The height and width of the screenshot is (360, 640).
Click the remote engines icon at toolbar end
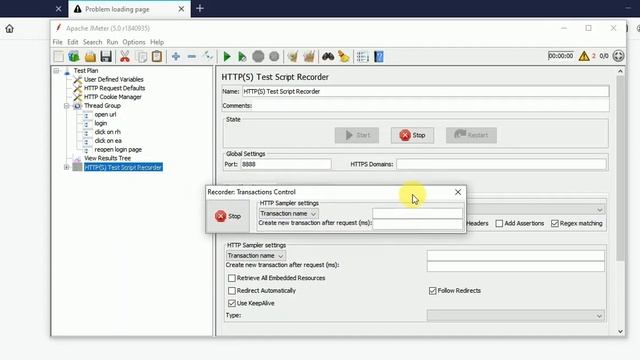tap(618, 56)
